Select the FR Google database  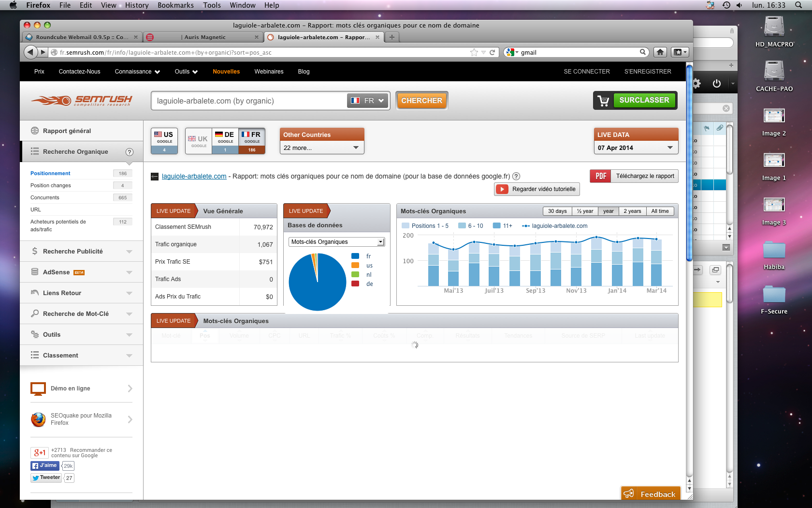tap(252, 141)
